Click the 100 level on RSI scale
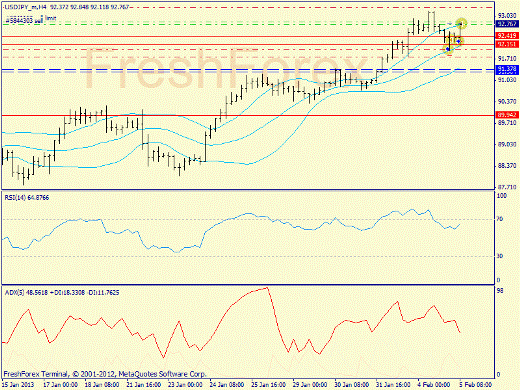520x390 pixels. (x=502, y=196)
